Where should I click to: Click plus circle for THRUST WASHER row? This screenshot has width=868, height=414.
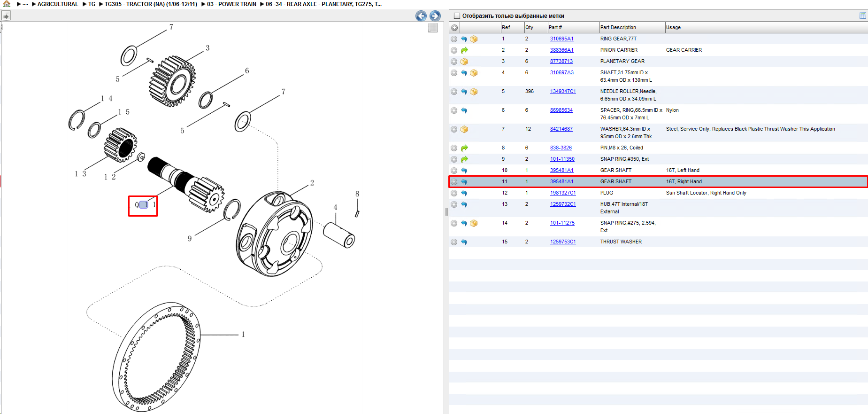coord(454,242)
